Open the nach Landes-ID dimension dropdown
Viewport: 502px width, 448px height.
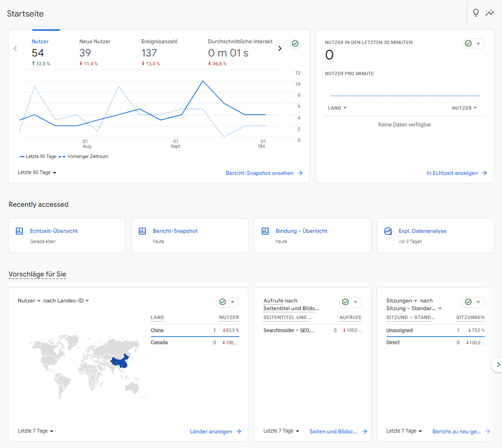(66, 301)
